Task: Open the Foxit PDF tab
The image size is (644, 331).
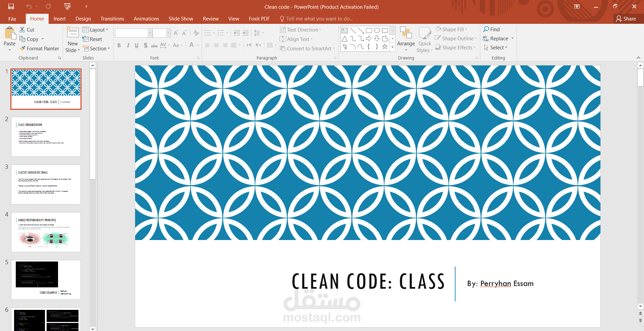Action: 259,18
